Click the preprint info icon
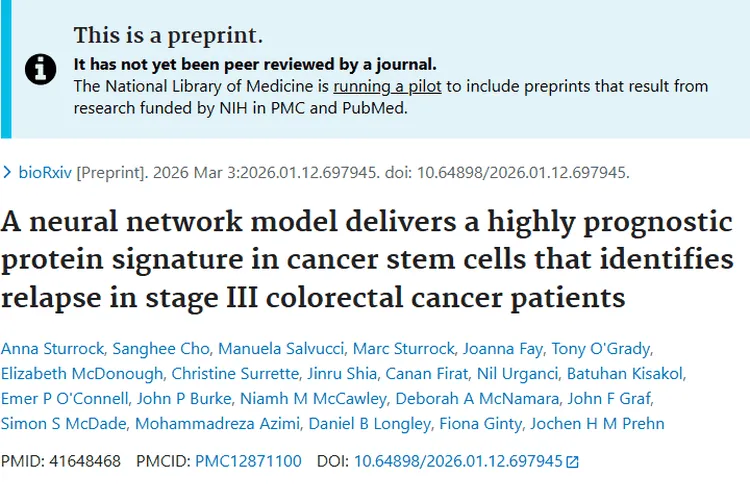Screen dimensions: 750x500 [39, 69]
